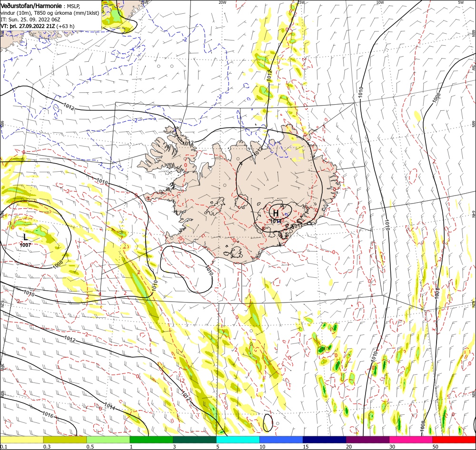The image size is (476, 450).
Task: Click the L low-pressure marker west of Iceland
Action: click(25, 237)
